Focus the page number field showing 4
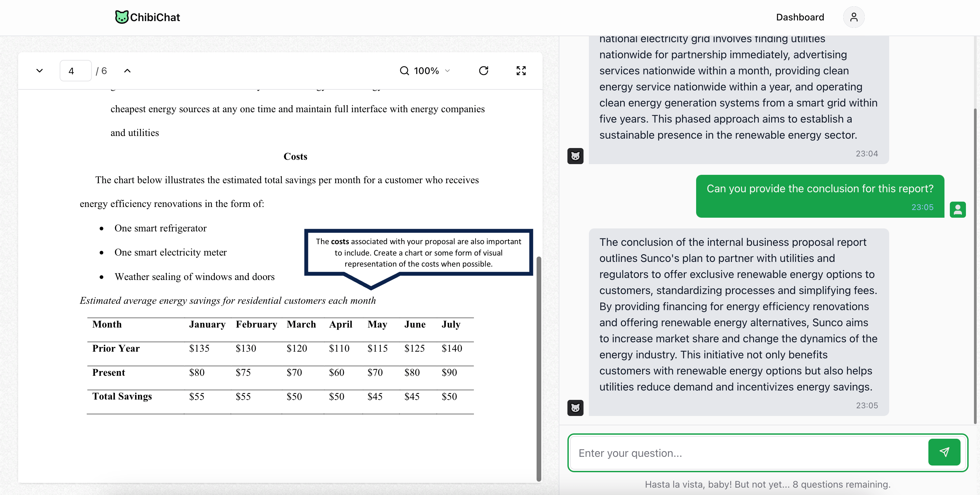980x495 pixels. click(x=75, y=71)
